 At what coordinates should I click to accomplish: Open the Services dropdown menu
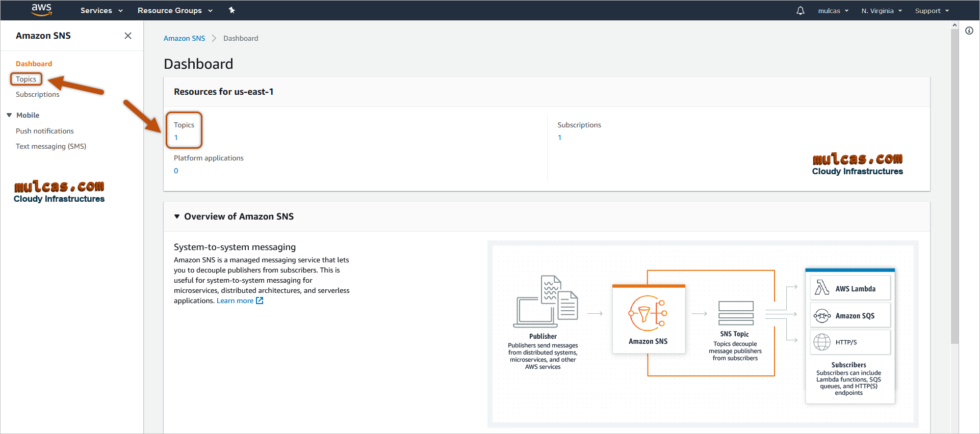pos(101,11)
